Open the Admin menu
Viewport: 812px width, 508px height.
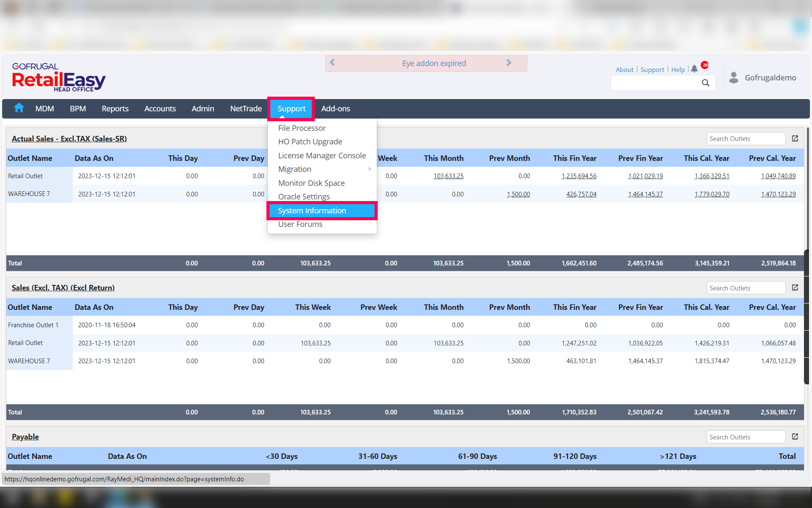click(203, 109)
